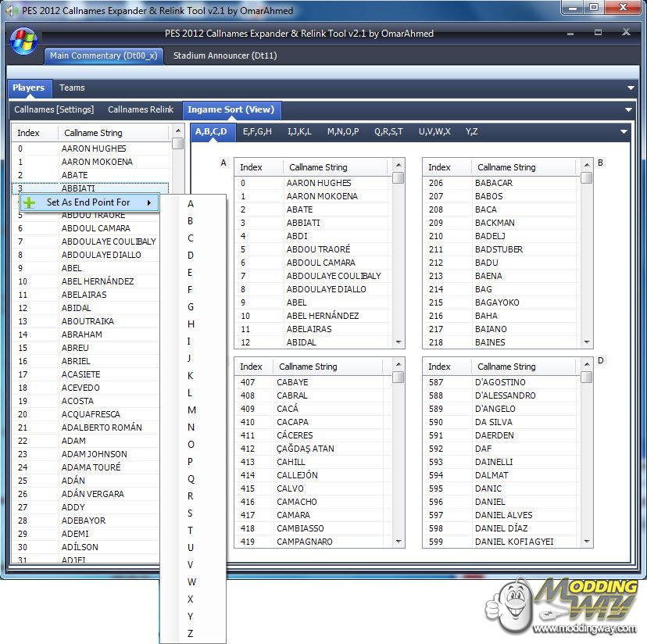Open the Teams tab
The image size is (647, 644).
(72, 88)
